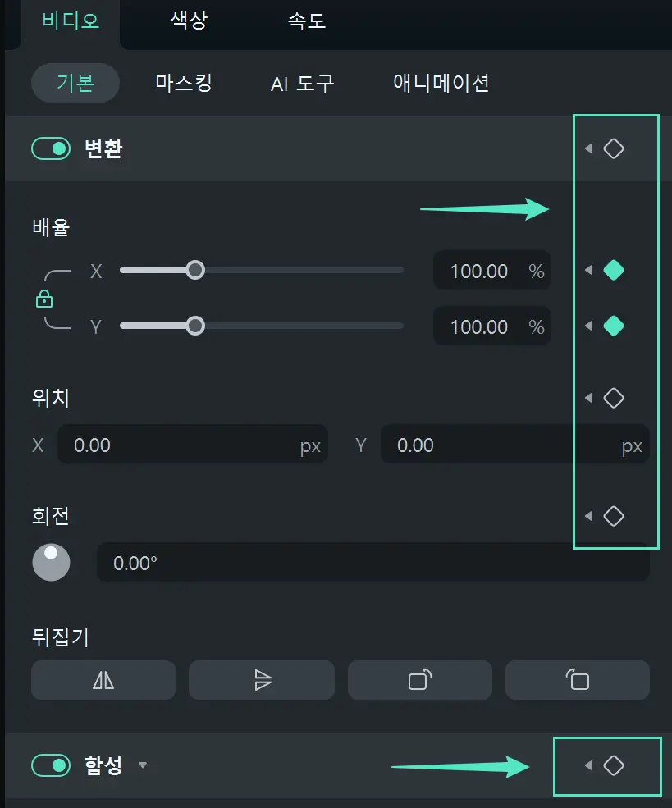
Task: Click the flip horizontal button
Action: 103,680
